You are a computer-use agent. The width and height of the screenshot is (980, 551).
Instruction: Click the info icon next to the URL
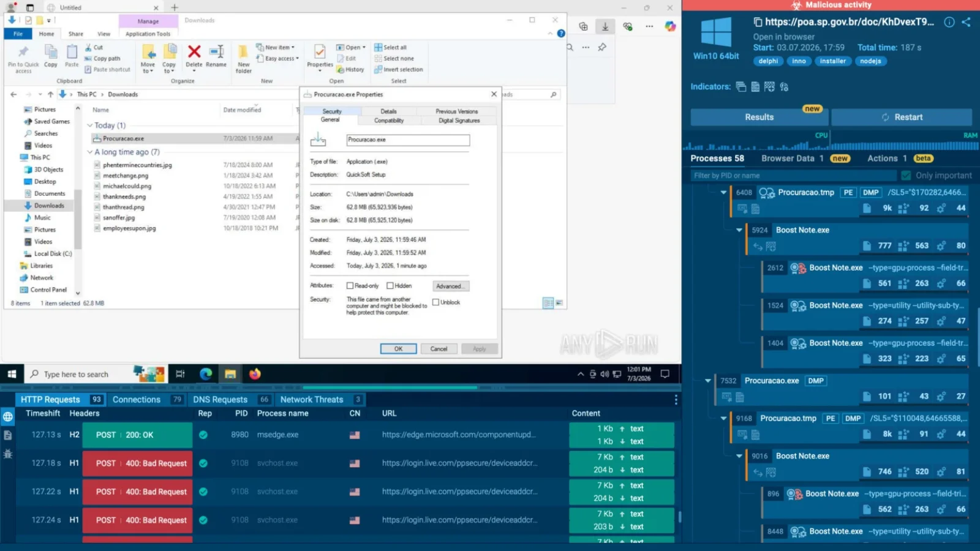pos(949,22)
